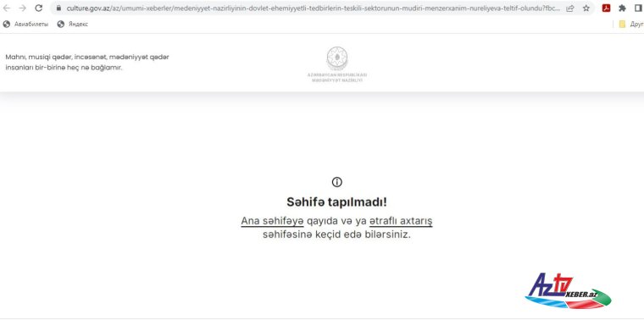Click the browser back arrow
644x320 pixels.
[7, 8]
